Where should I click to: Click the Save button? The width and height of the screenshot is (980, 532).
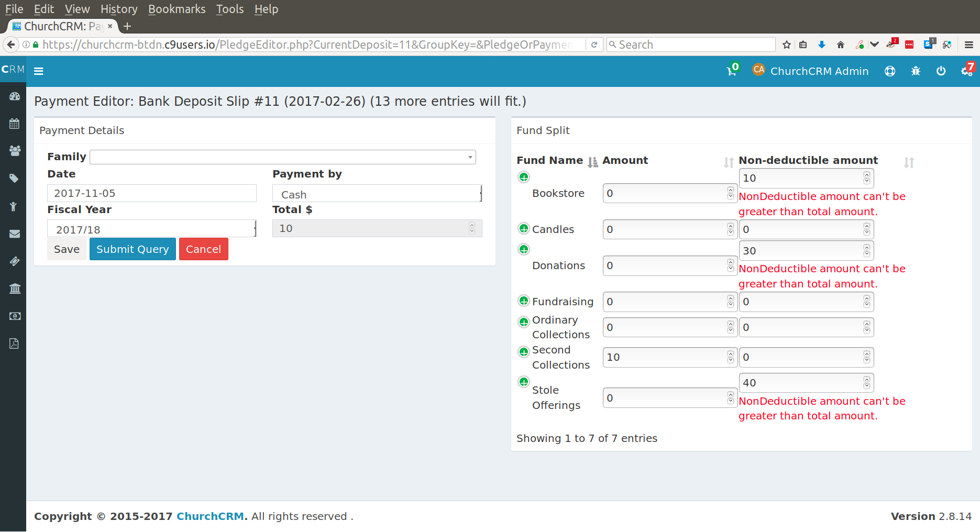[x=67, y=249]
